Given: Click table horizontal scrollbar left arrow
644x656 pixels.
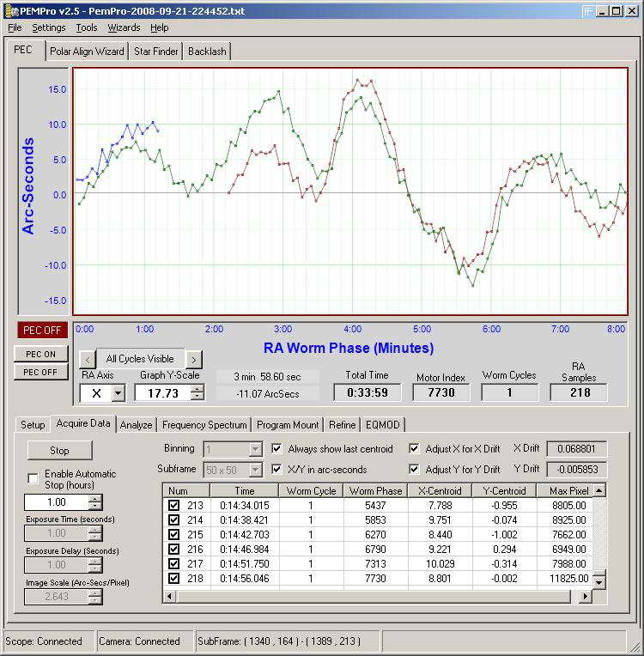Looking at the screenshot, I should (169, 596).
